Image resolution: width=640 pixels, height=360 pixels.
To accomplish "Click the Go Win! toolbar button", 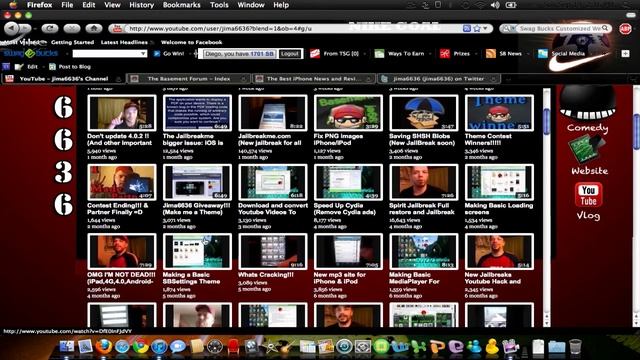I will [x=169, y=53].
